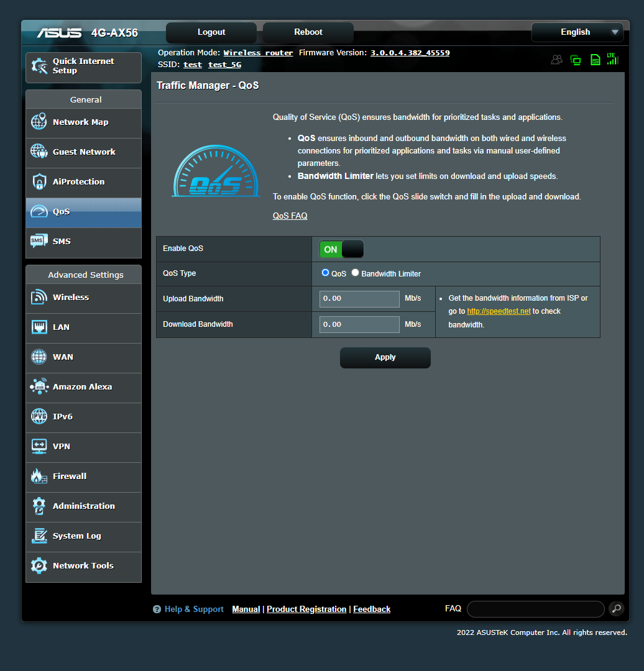Image resolution: width=644 pixels, height=671 pixels.
Task: Open the QoS FAQ link
Action: [290, 216]
